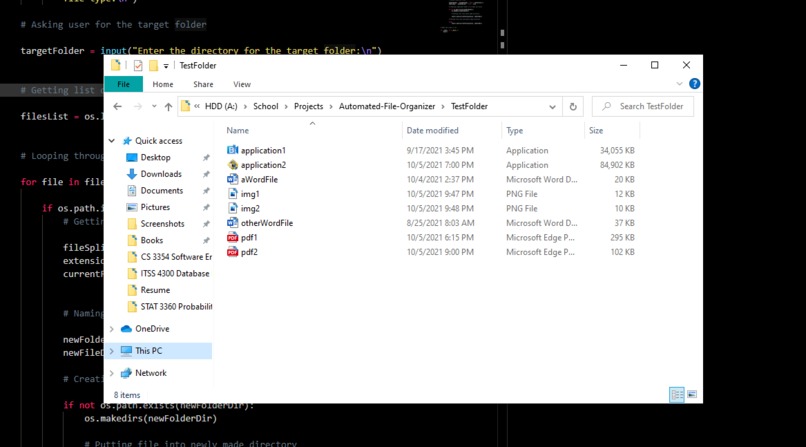
Task: Refresh the TestFolder view
Action: 573,106
